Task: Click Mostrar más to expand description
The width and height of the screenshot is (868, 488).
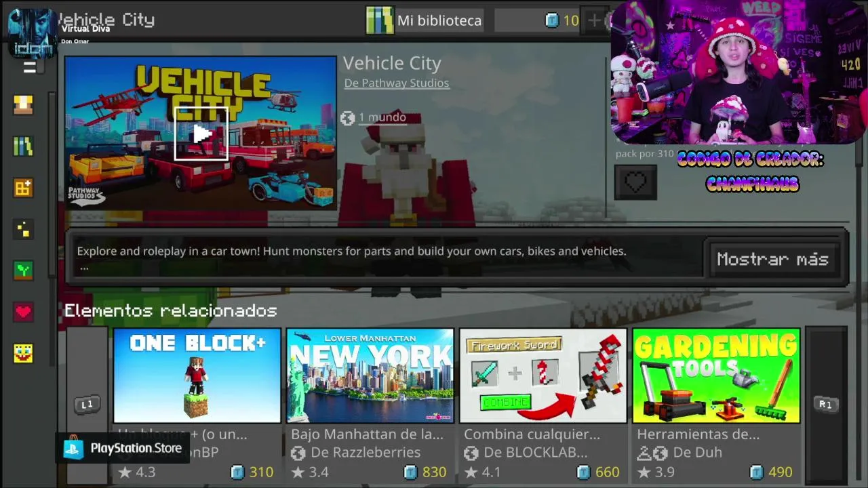Action: (x=772, y=260)
